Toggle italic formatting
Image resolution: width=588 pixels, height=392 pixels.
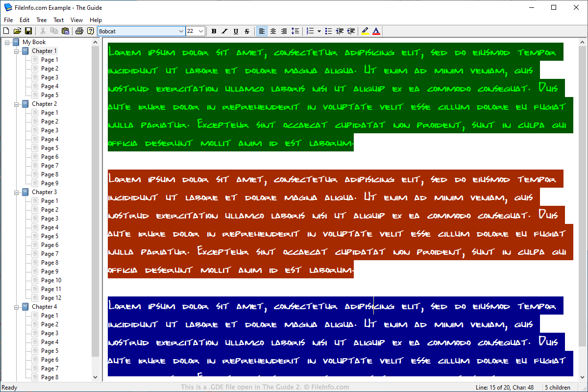(x=224, y=31)
